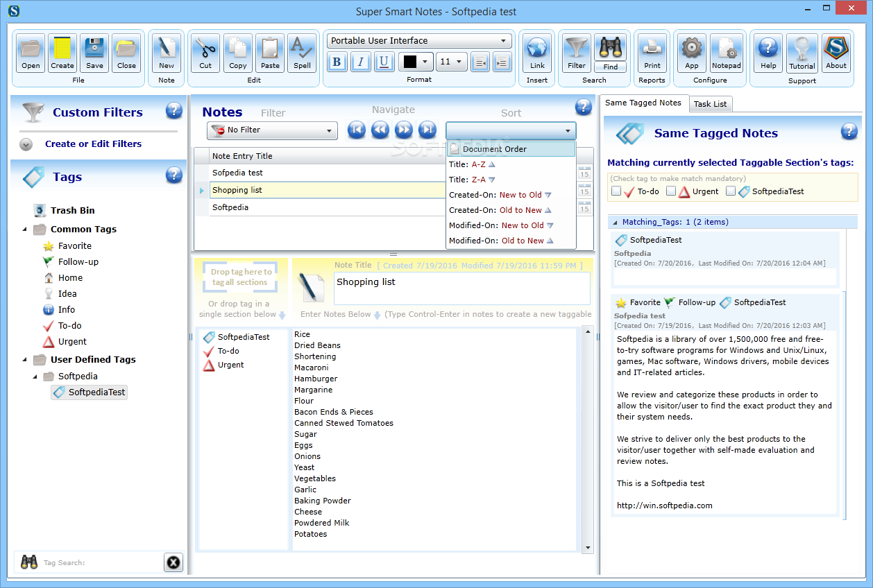The width and height of the screenshot is (873, 588).
Task: Open help for Same Tagged Notes
Action: (x=849, y=132)
